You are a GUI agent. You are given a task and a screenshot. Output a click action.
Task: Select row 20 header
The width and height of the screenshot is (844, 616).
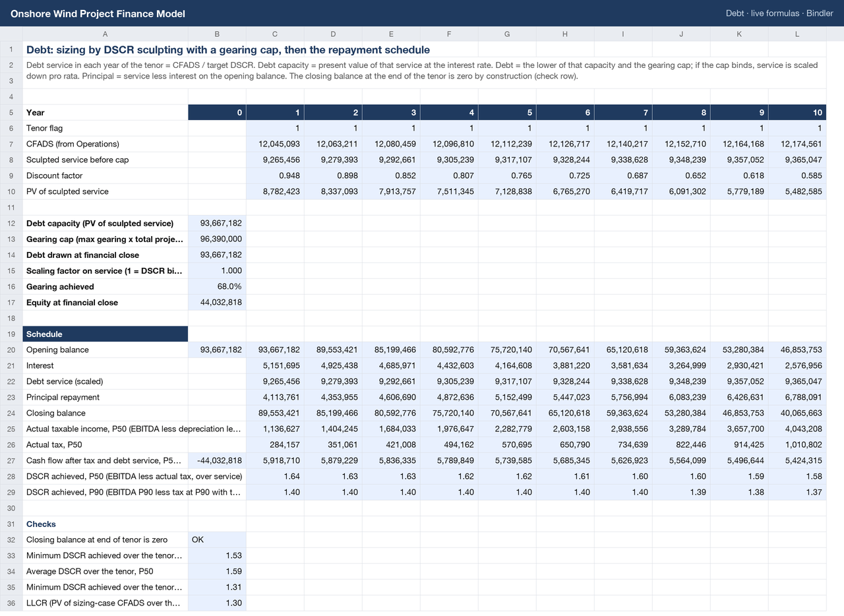pos(11,350)
